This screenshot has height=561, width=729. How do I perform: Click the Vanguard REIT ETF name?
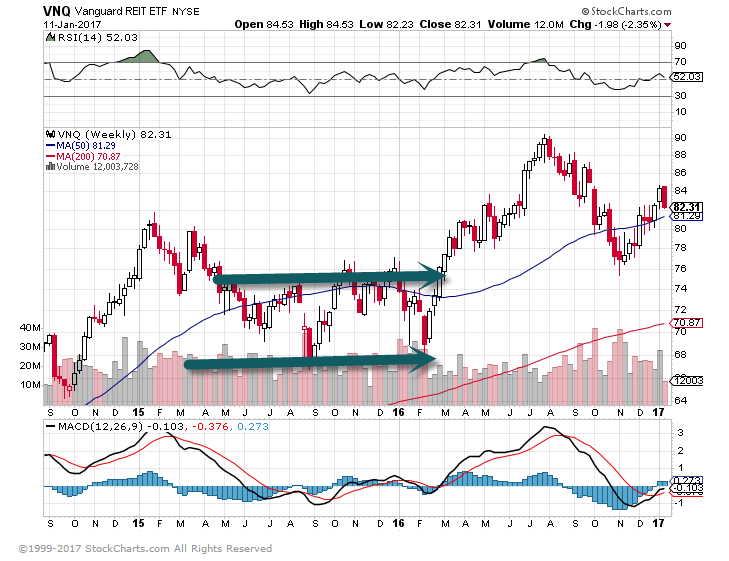coord(120,11)
